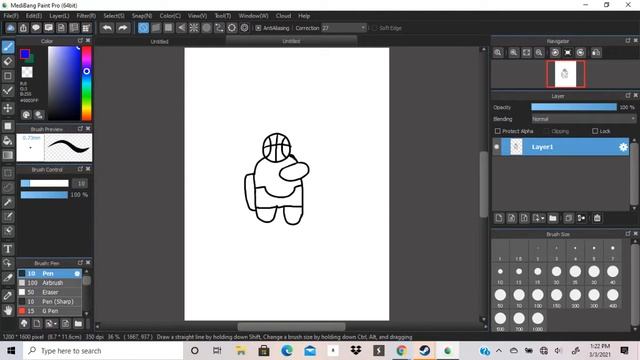This screenshot has height=360, width=640.
Task: Toggle the parallel snap icon
Action: click(156, 28)
